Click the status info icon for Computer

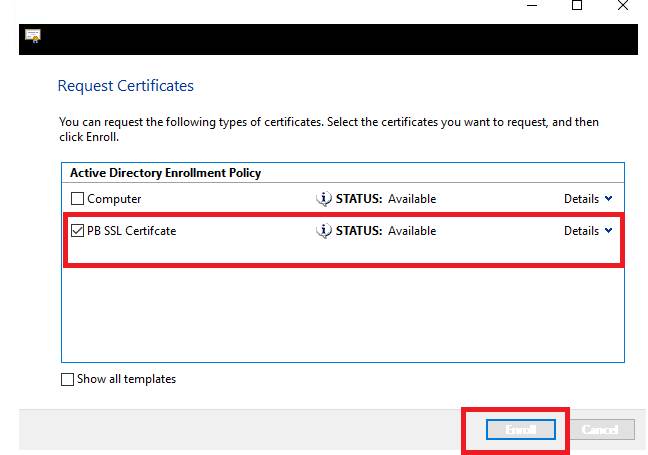[324, 199]
